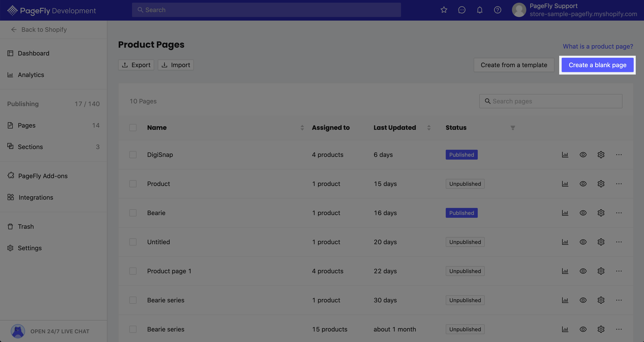Open more options for DigiSnap row
Image resolution: width=644 pixels, height=342 pixels.
(x=619, y=154)
